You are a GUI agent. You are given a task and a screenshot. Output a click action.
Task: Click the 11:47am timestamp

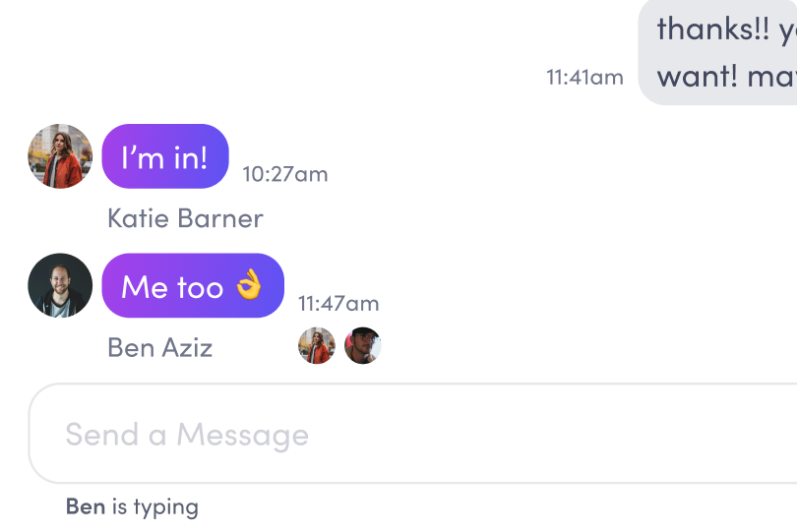pyautogui.click(x=338, y=303)
